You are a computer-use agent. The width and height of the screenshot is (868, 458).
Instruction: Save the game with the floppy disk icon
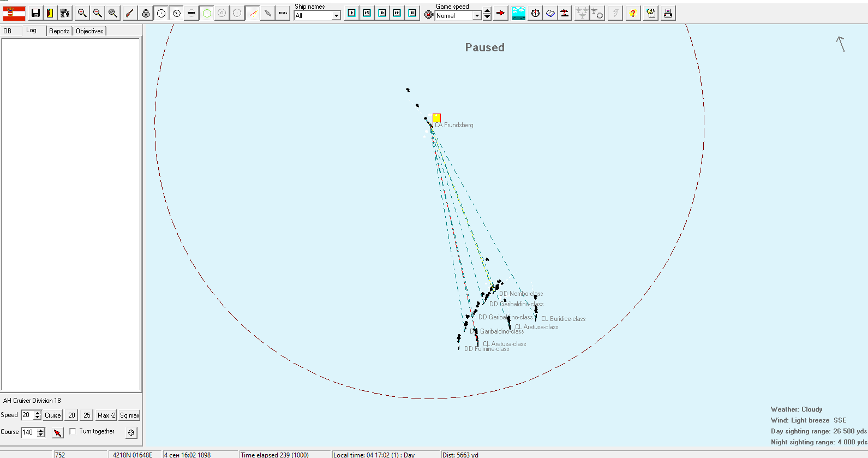35,13
